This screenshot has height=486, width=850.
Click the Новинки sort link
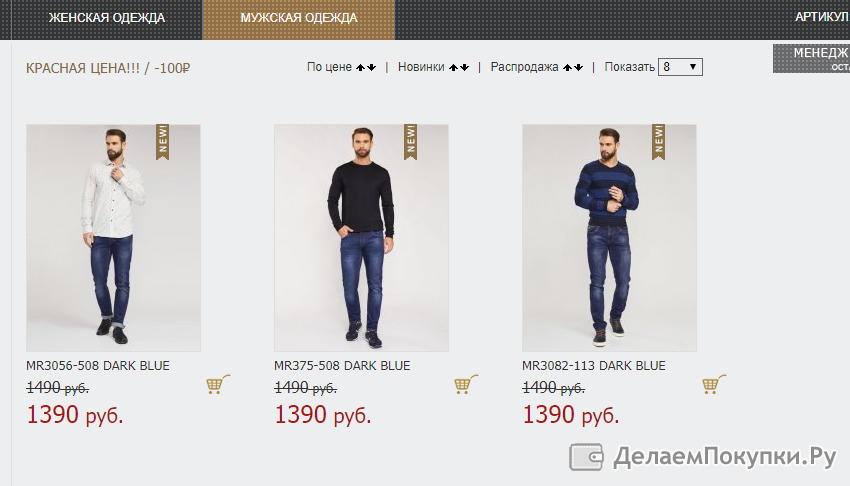coord(421,67)
